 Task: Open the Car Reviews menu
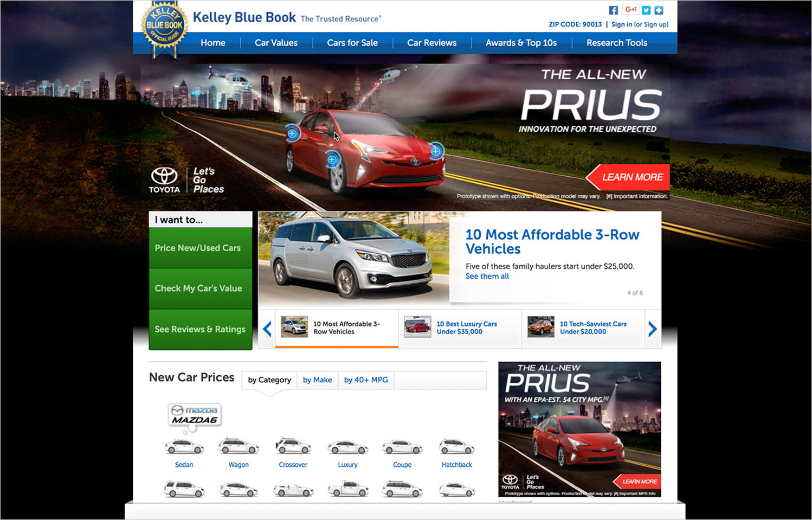pyautogui.click(x=432, y=43)
